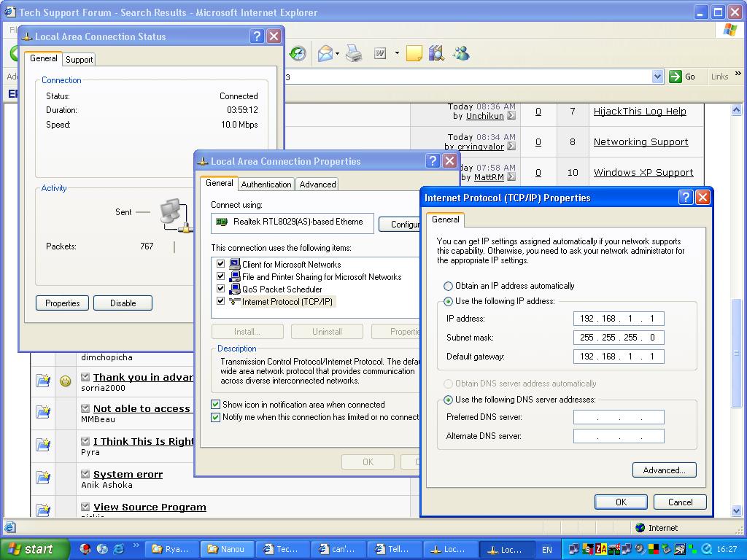The width and height of the screenshot is (747, 560).
Task: Click folder icon next to Not able to access thread
Action: [43, 412]
